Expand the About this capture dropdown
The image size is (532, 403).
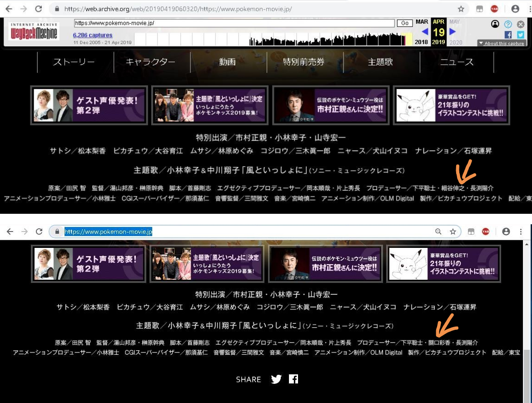tap(502, 43)
